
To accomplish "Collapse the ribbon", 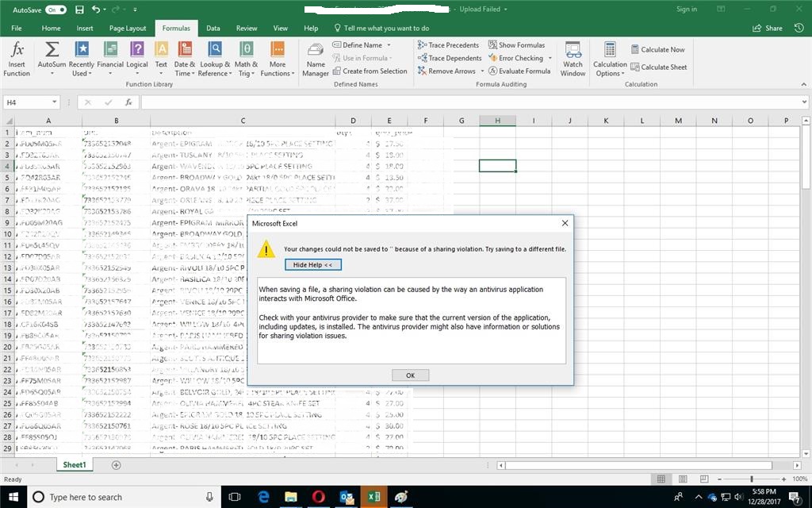I will click(804, 84).
